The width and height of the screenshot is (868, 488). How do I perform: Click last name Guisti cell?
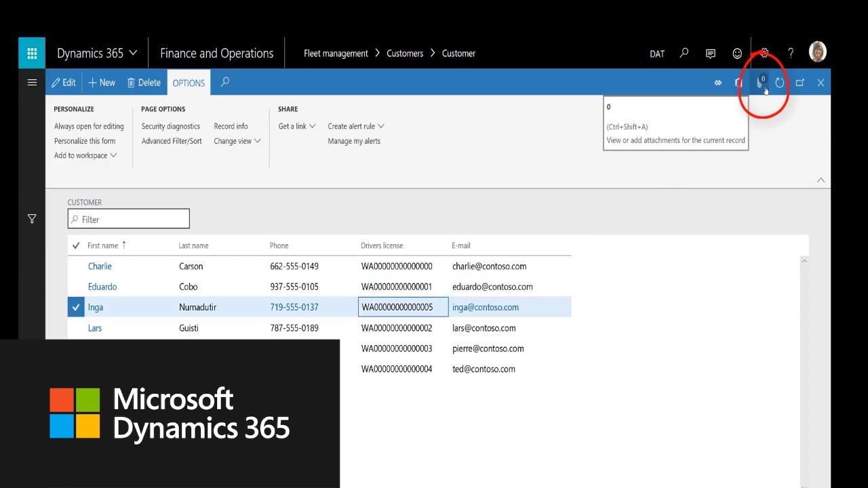point(189,328)
